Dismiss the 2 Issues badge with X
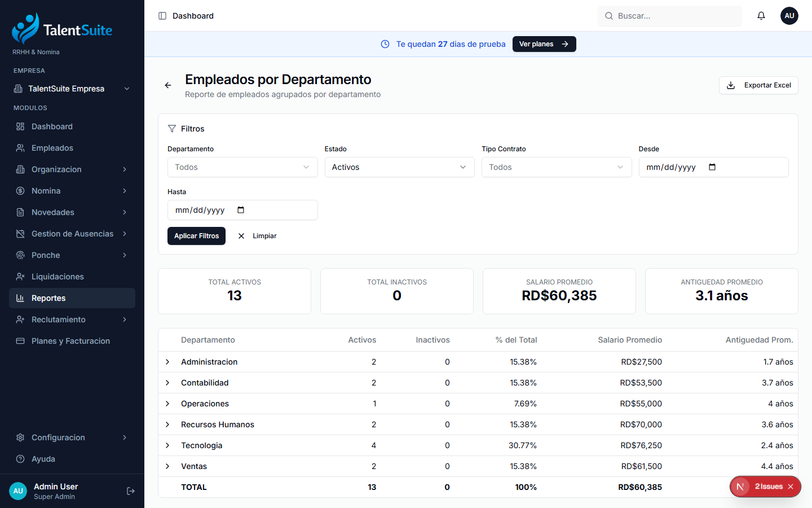Screen dimensions: 812x508 791,487
